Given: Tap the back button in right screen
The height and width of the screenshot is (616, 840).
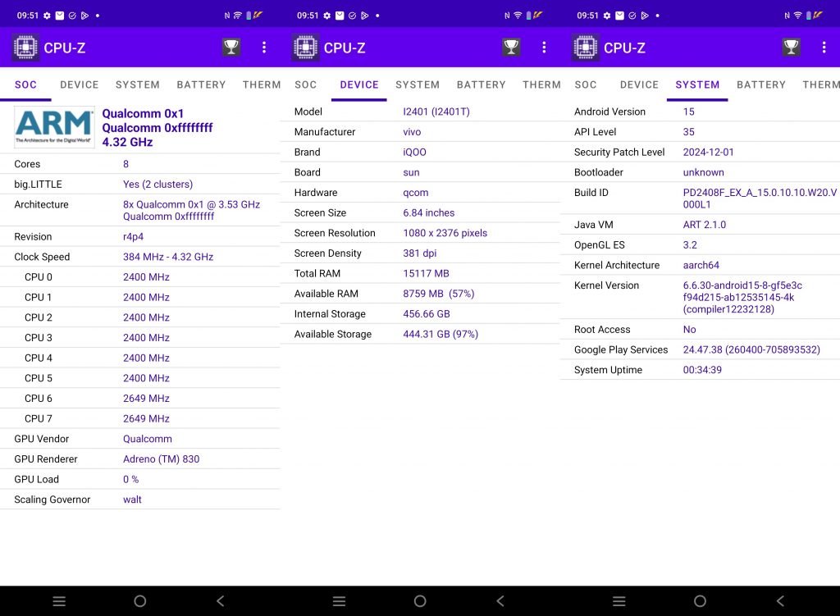Looking at the screenshot, I should coord(780,601).
